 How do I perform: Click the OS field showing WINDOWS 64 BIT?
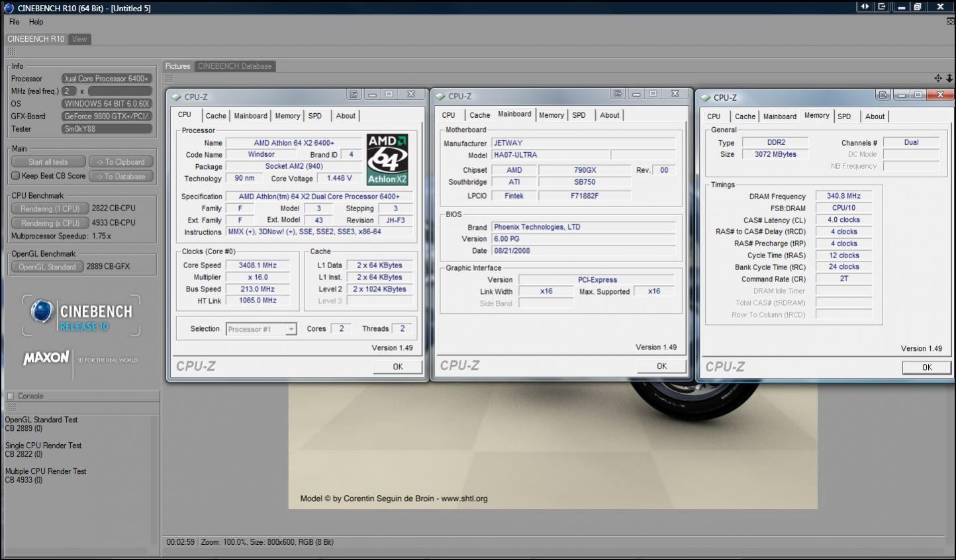point(107,104)
